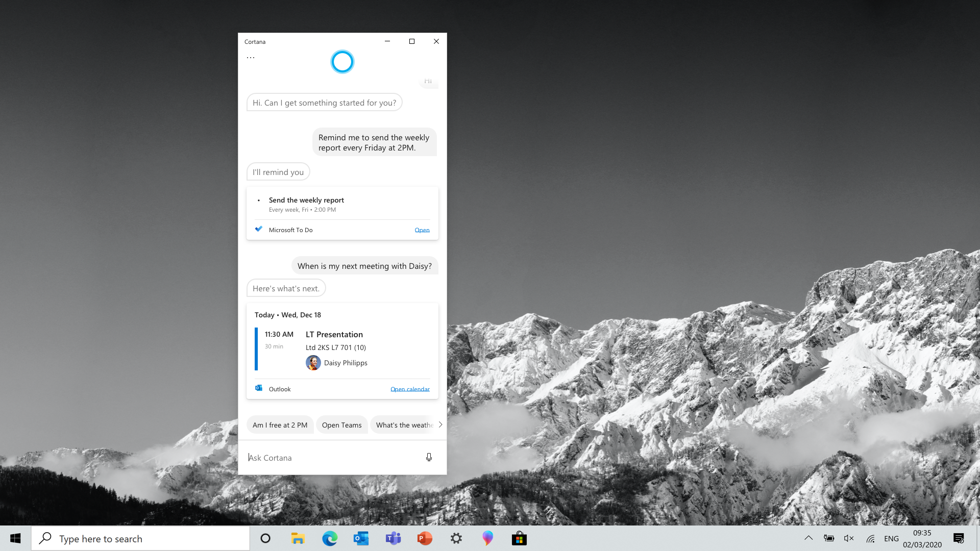Screen dimensions: 980x551
Task: Click the Cortana microphone input icon
Action: click(x=429, y=457)
